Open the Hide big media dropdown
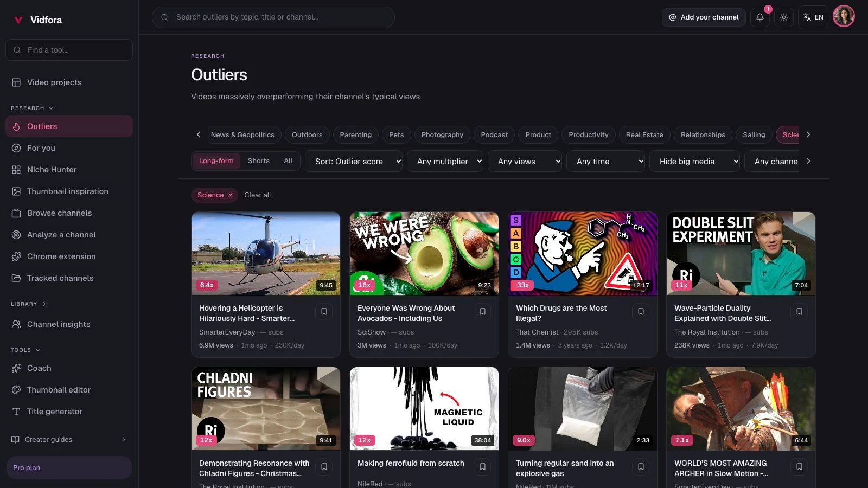The width and height of the screenshot is (868, 488). point(694,162)
